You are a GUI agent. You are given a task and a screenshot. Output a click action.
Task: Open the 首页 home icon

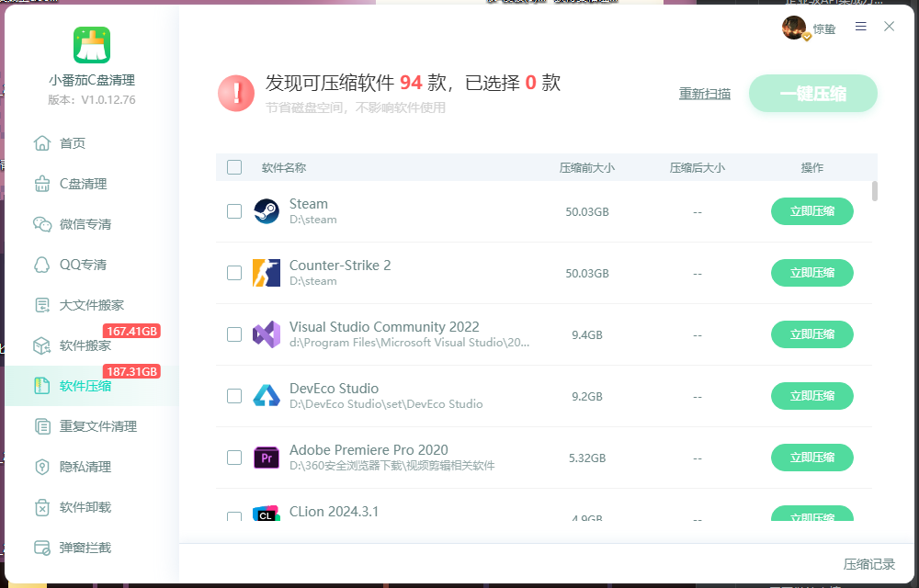pos(42,143)
